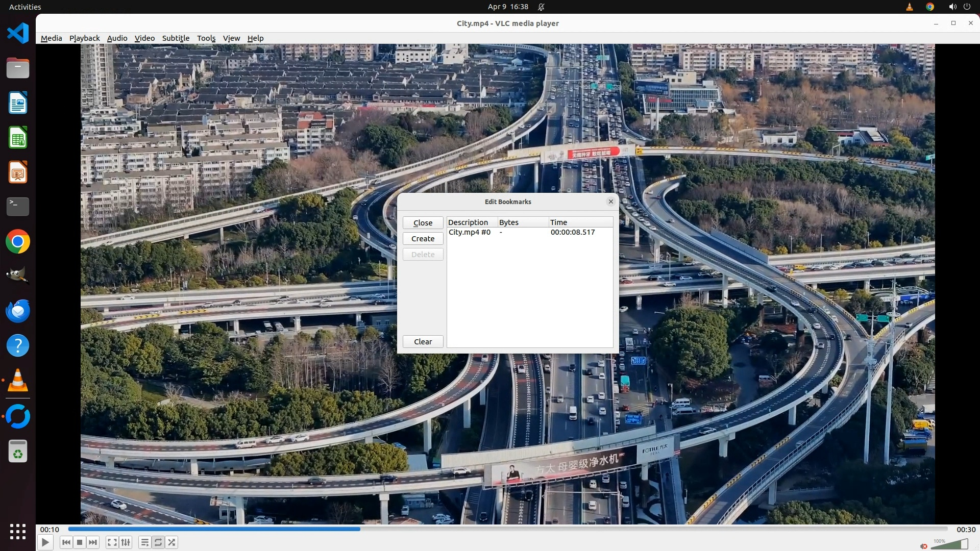Adjust the volume slider
The image size is (980, 551).
[949, 545]
